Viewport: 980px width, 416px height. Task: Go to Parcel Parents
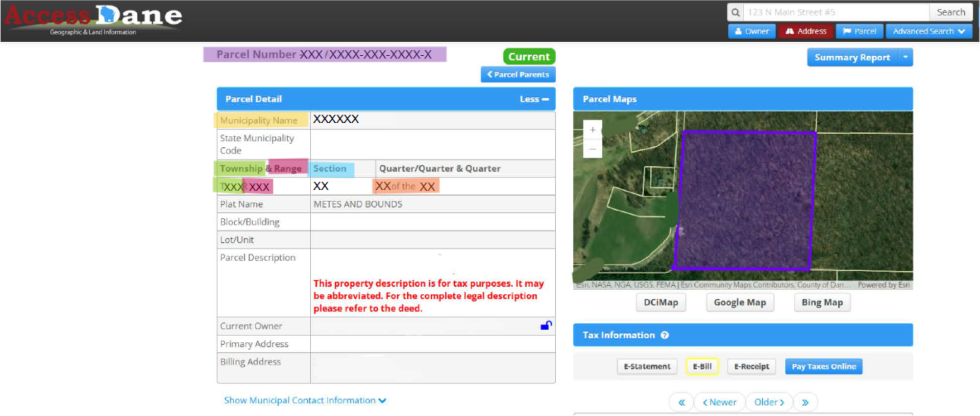518,74
